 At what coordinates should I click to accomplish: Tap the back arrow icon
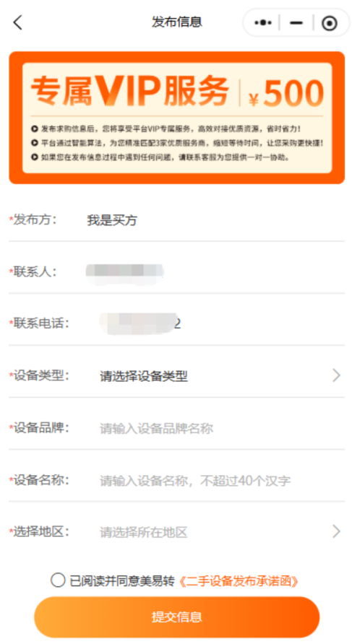[17, 22]
